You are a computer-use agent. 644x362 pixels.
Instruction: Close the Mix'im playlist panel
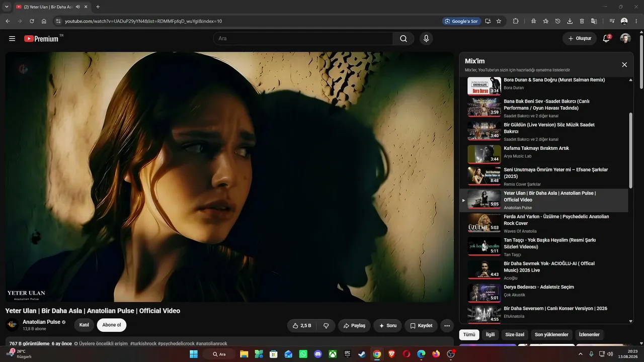tap(624, 65)
